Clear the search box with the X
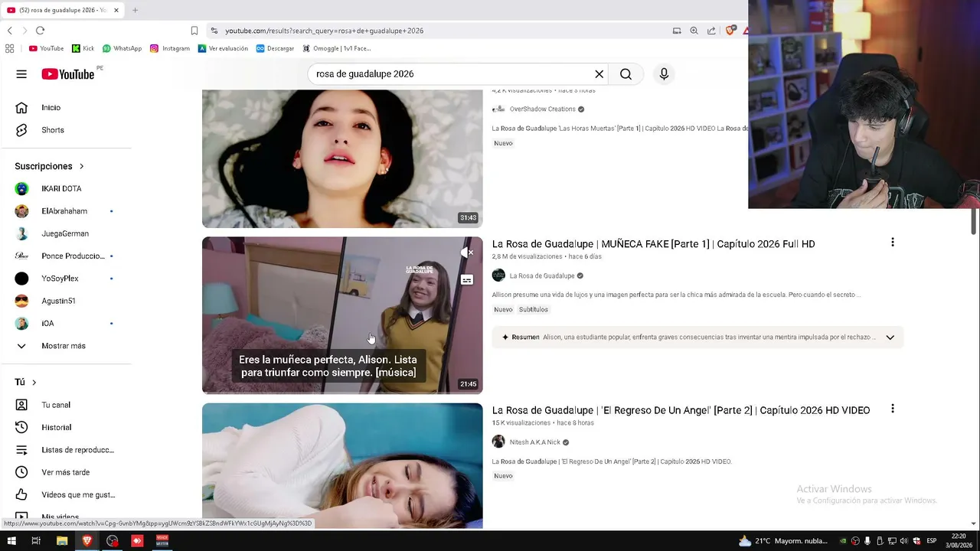 click(x=599, y=74)
